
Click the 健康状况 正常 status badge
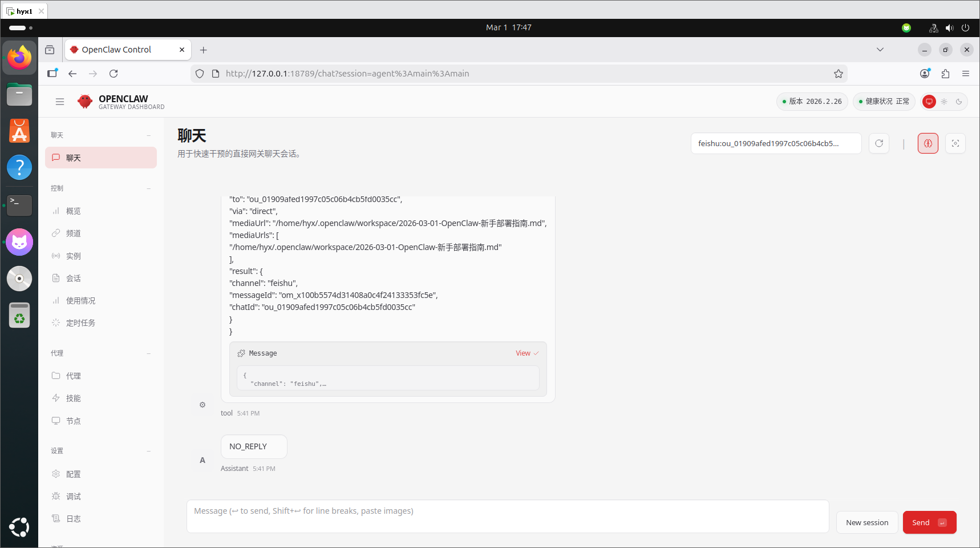click(884, 102)
